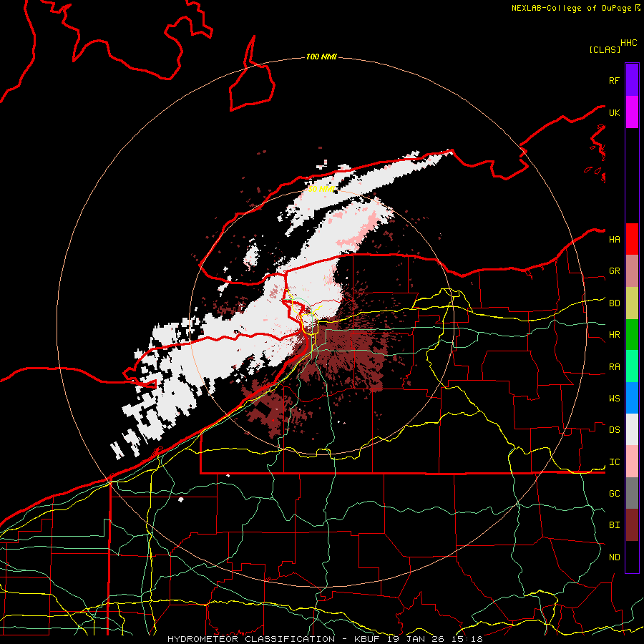Click the RA legend label
The width and height of the screenshot is (644, 644).
(x=614, y=367)
